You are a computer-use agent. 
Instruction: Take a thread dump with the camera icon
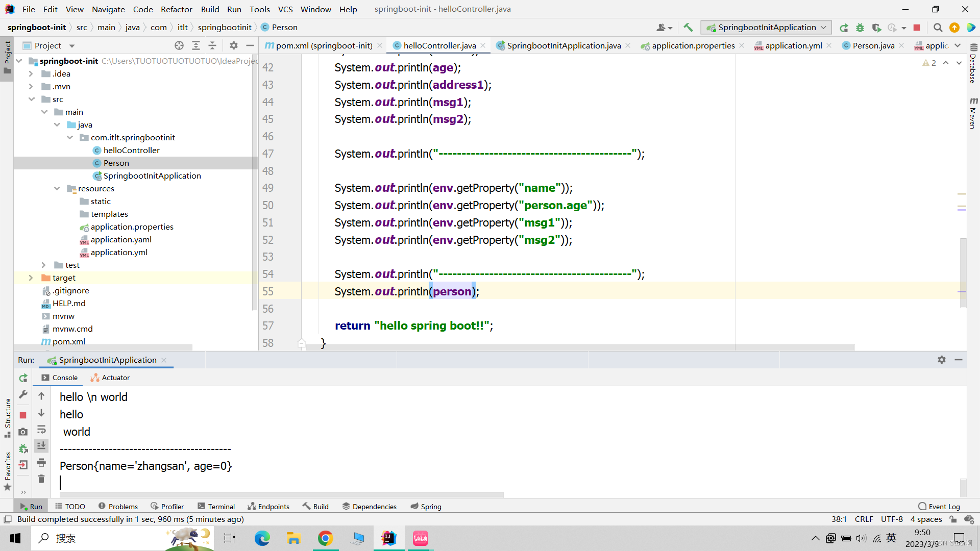point(23,431)
